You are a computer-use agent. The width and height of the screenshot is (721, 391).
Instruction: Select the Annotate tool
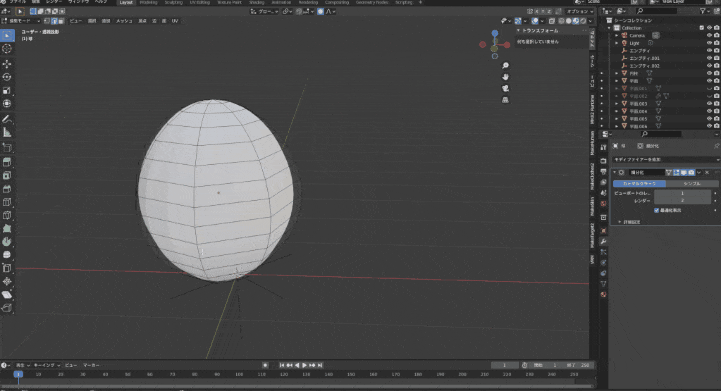[x=7, y=119]
